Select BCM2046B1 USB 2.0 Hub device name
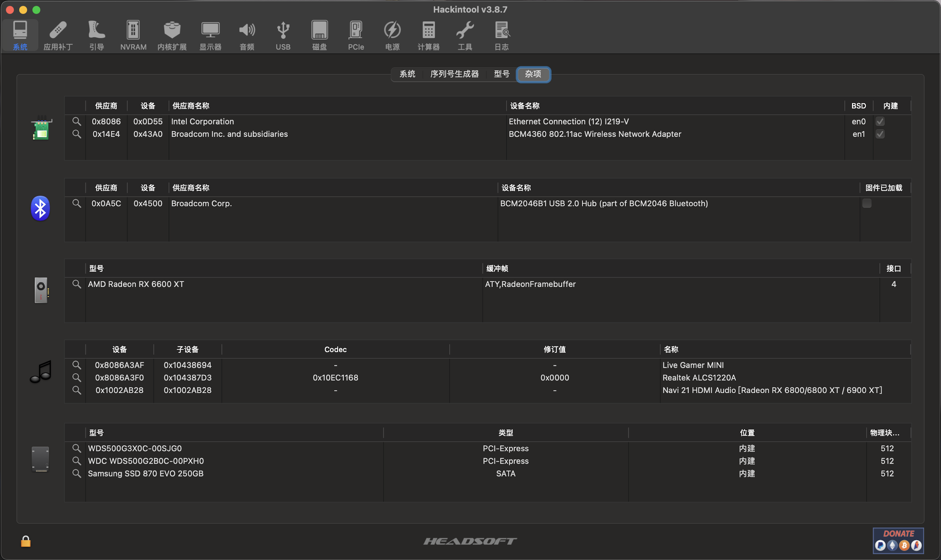Image resolution: width=941 pixels, height=560 pixels. (604, 203)
